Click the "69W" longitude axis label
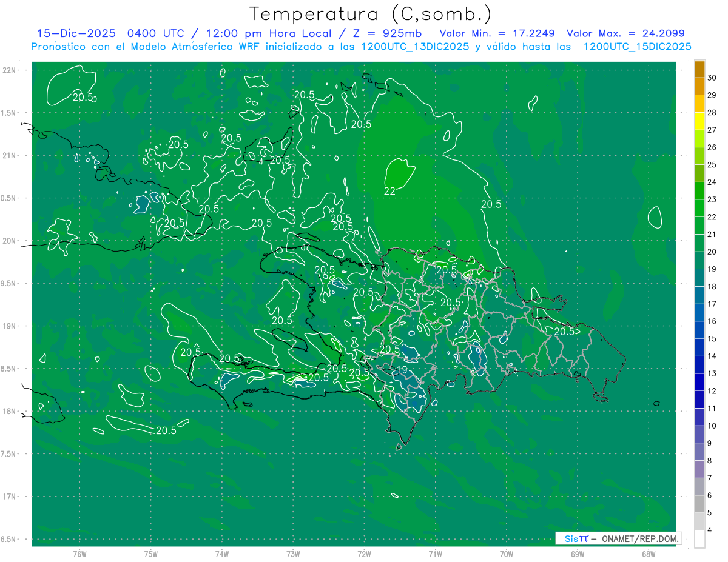Screen dimensions: 728x562 (x=577, y=554)
